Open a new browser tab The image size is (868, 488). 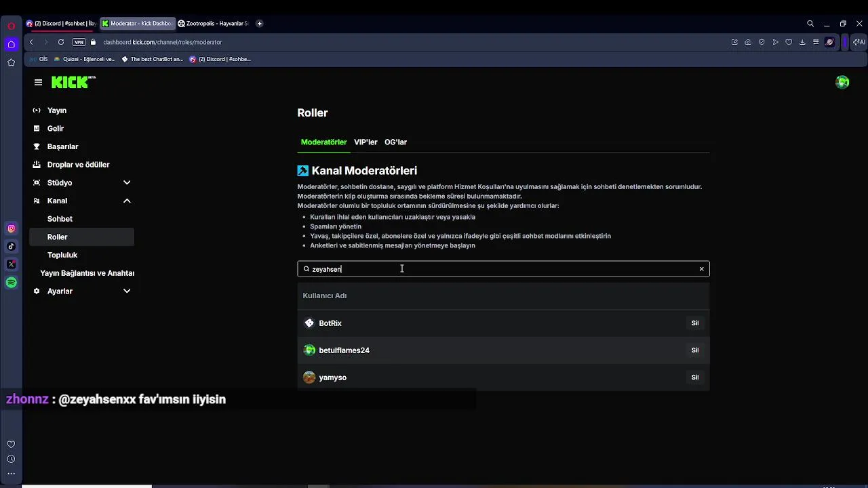(259, 24)
